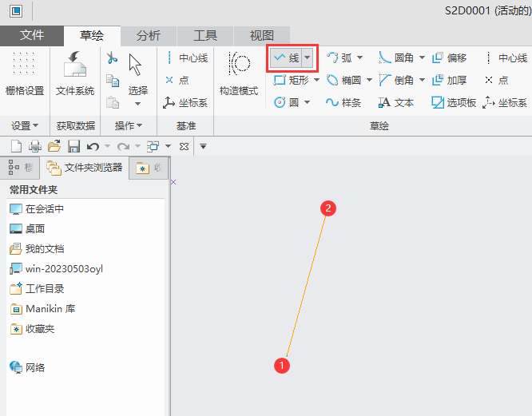Switch to the model tree tab
Image resolution: width=532 pixels, height=416 pixels.
point(20,168)
